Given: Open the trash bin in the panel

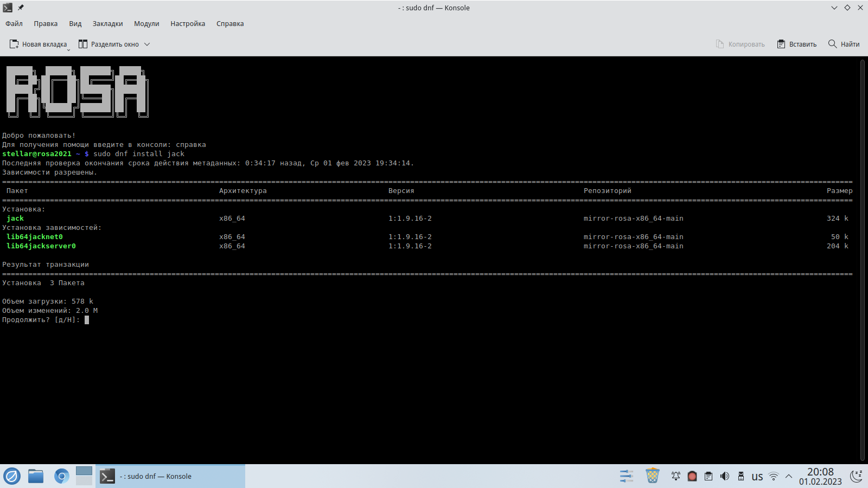Looking at the screenshot, I should tap(653, 476).
